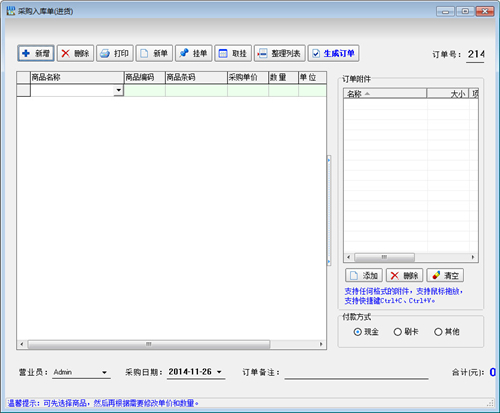This screenshot has height=413, width=500.
Task: Sort attachments by 名称 column header
Action: [x=385, y=94]
